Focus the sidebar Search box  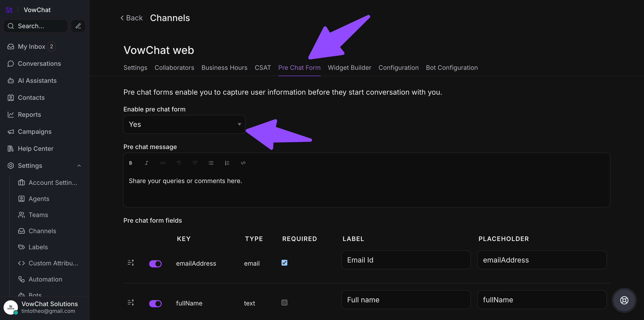(36, 26)
